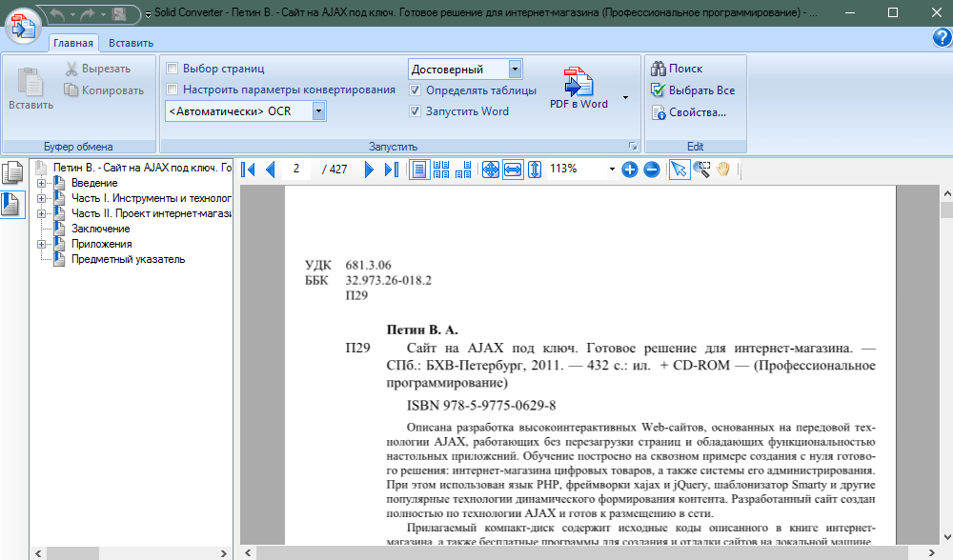The width and height of the screenshot is (953, 560).
Task: Enable the Выбор страниц checkbox
Action: (172, 69)
